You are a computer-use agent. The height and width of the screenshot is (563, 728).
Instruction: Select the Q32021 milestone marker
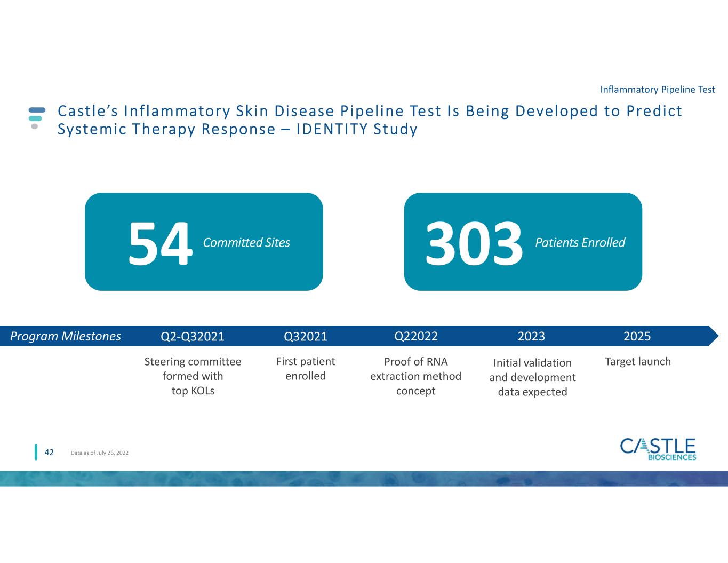[x=306, y=336]
